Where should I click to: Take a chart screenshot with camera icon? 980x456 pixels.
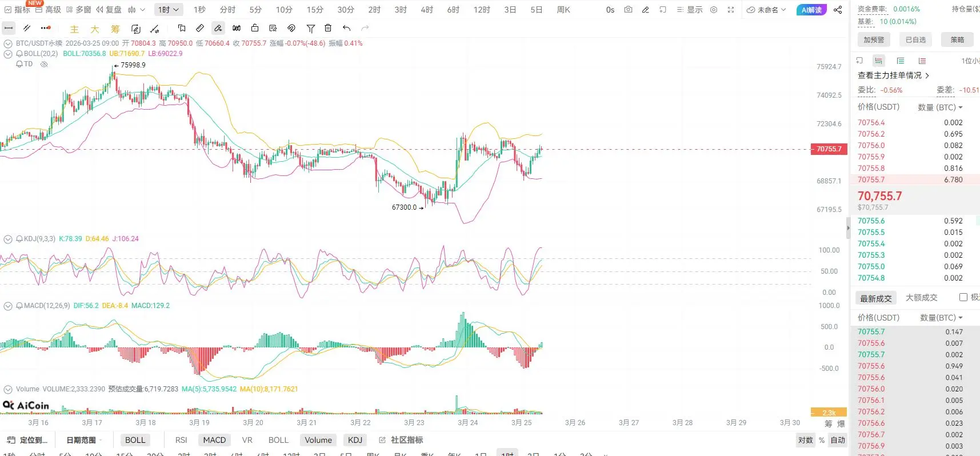pos(629,10)
